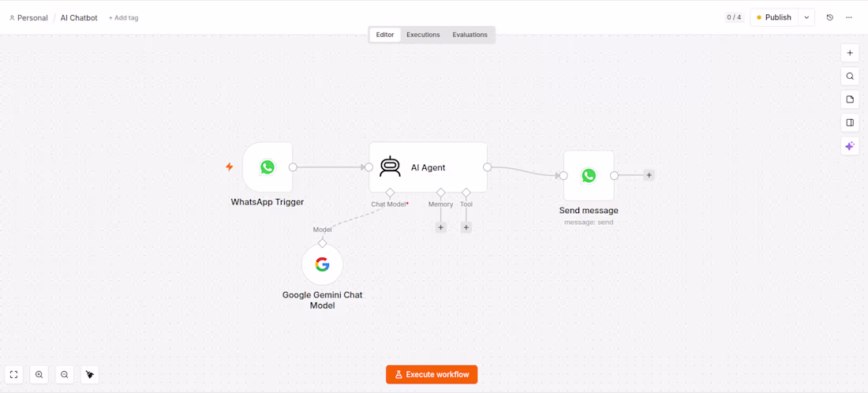Click WhatsApp Trigger output connector
The height and width of the screenshot is (393, 868).
coord(293,167)
